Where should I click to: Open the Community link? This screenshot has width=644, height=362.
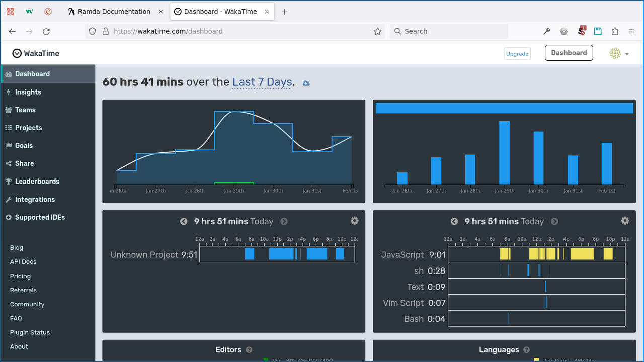pyautogui.click(x=27, y=304)
